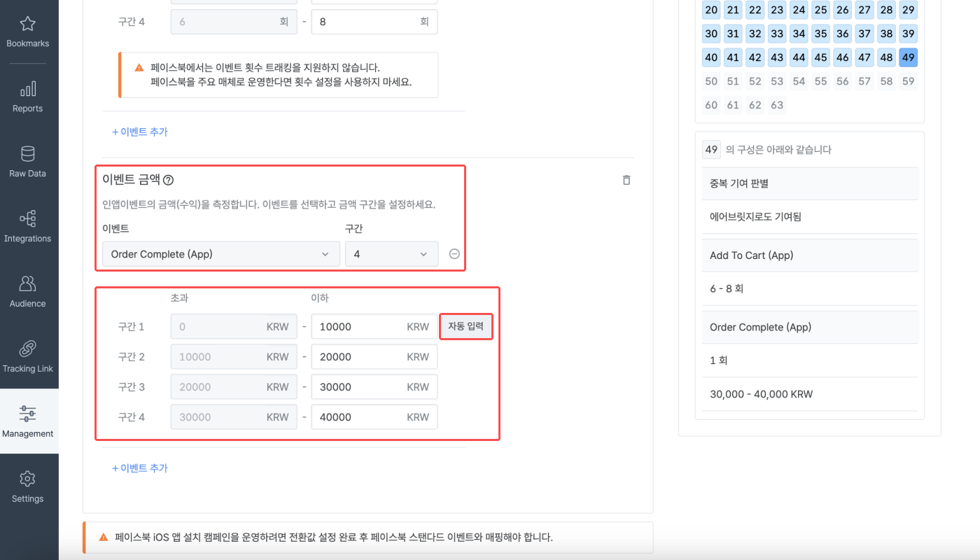
Task: Select conversion value 49
Action: [x=908, y=57]
